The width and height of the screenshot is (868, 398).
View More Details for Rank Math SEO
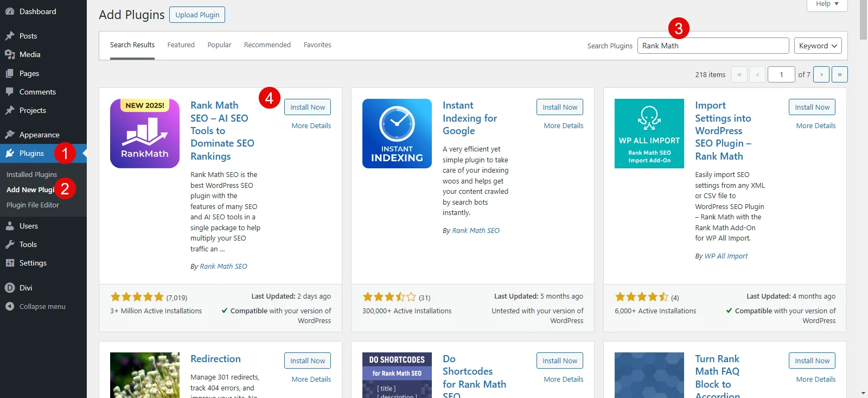[311, 125]
